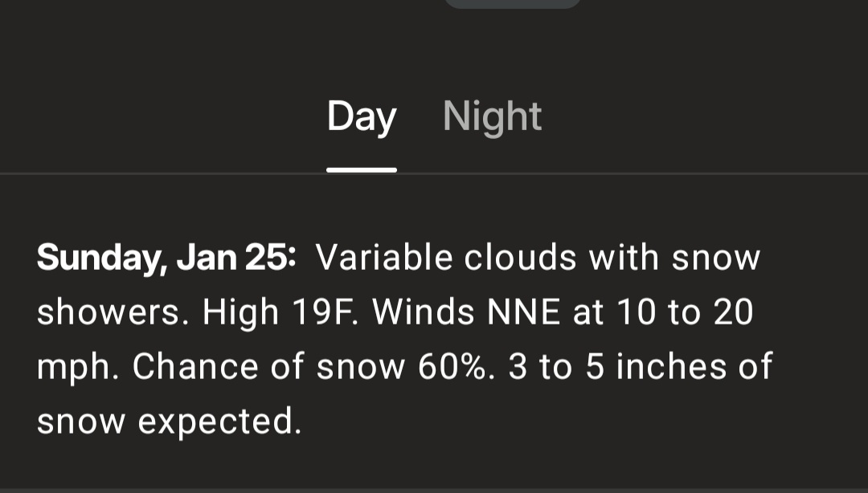
Task: Switch to the Night forecast tab
Action: 492,116
